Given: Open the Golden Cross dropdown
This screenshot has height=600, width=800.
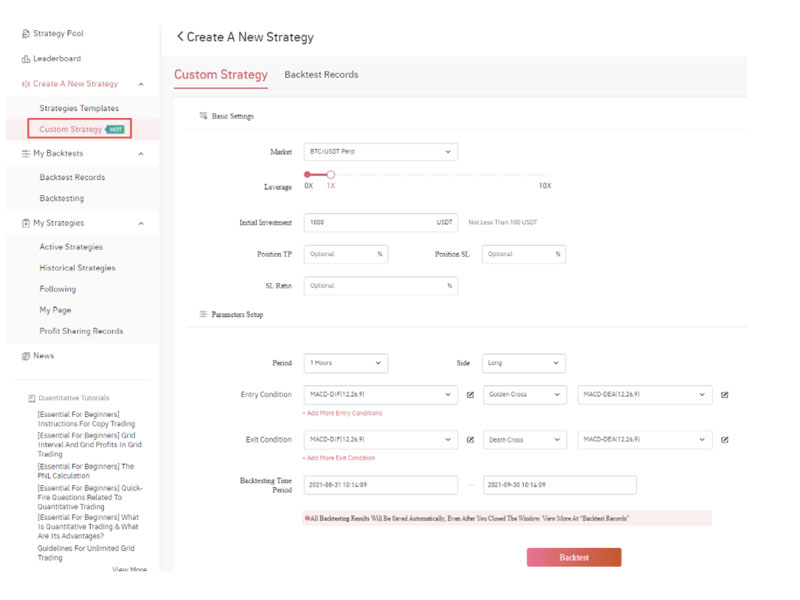Looking at the screenshot, I should point(524,394).
